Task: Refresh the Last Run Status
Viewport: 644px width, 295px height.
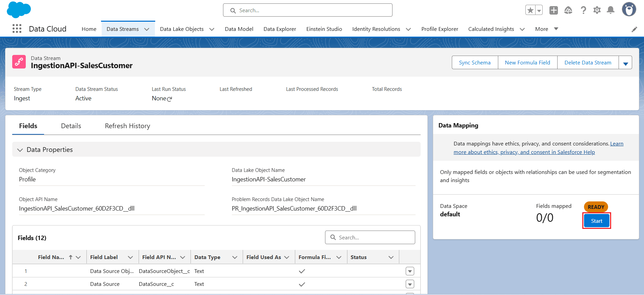Action: pyautogui.click(x=169, y=99)
